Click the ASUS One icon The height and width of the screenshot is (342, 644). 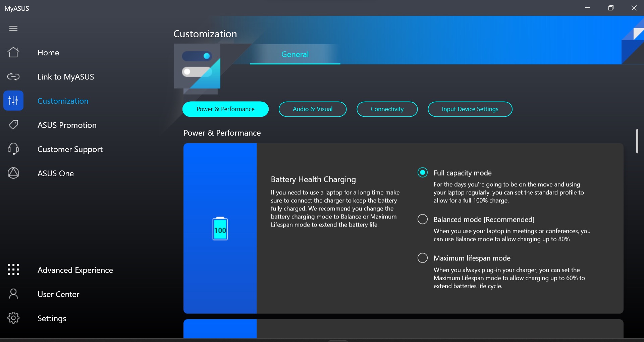coord(13,173)
